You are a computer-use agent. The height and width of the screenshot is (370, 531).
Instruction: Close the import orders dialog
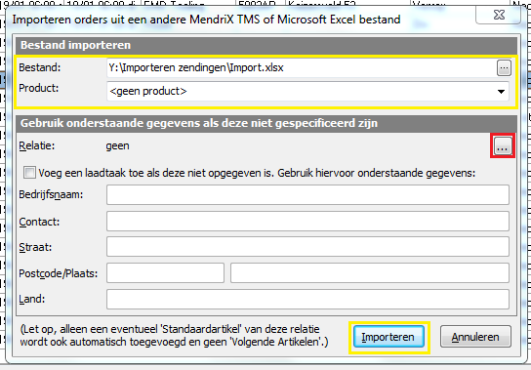498,15
